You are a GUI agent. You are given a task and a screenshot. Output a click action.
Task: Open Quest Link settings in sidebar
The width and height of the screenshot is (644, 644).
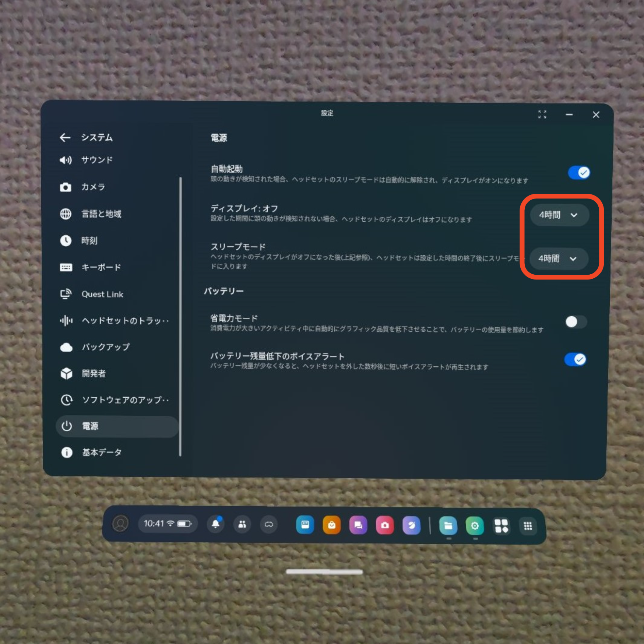(x=102, y=294)
